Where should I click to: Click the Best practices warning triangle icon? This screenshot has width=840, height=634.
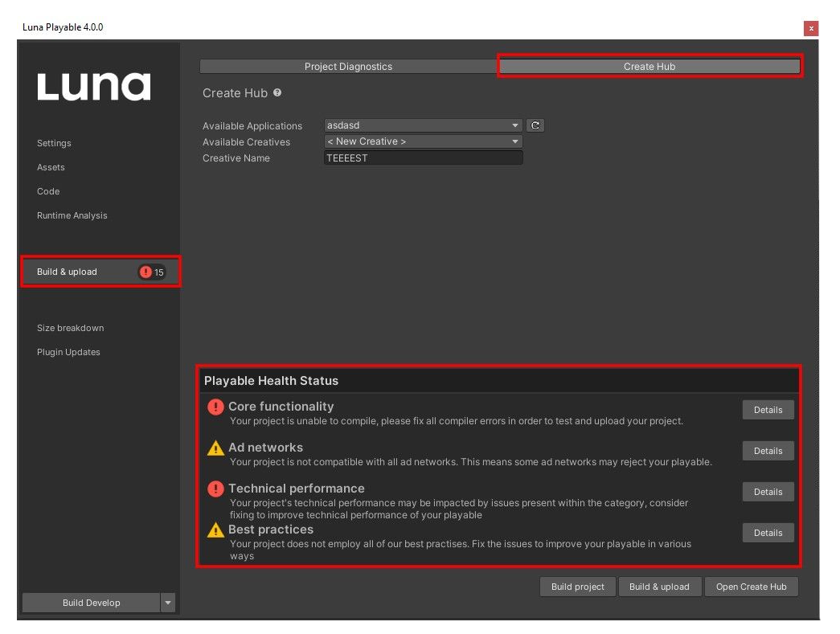(215, 530)
